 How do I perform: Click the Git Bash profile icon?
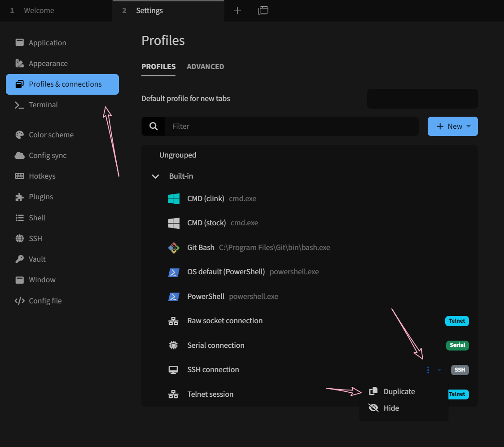click(174, 248)
